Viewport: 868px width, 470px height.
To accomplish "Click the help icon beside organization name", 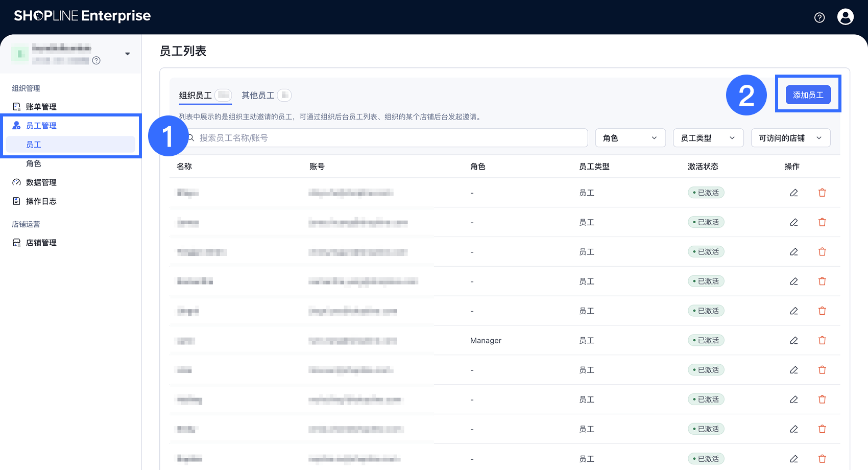I will 96,61.
